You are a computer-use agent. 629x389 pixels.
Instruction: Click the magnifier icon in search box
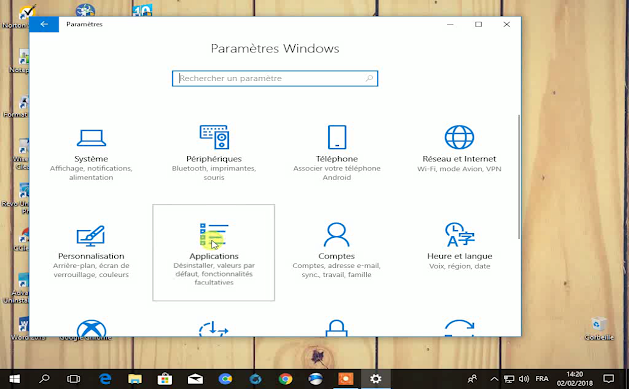369,78
